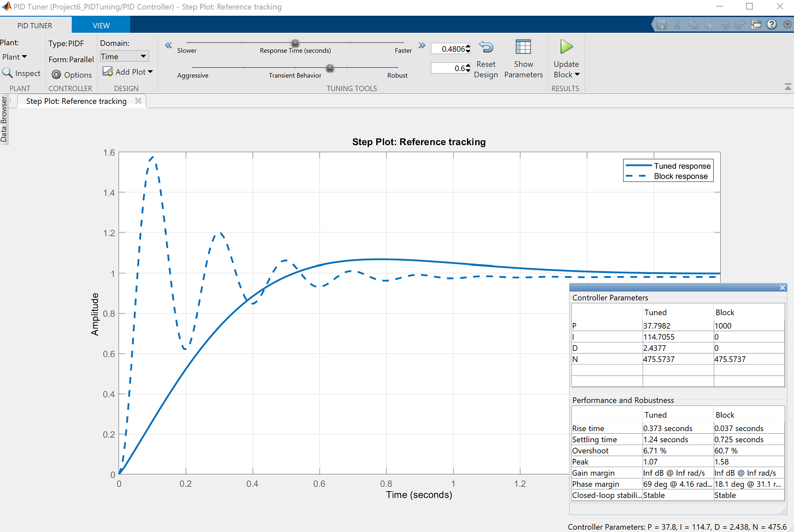This screenshot has height=532, width=794.
Task: Close the Controller Parameters panel
Action: [x=782, y=288]
